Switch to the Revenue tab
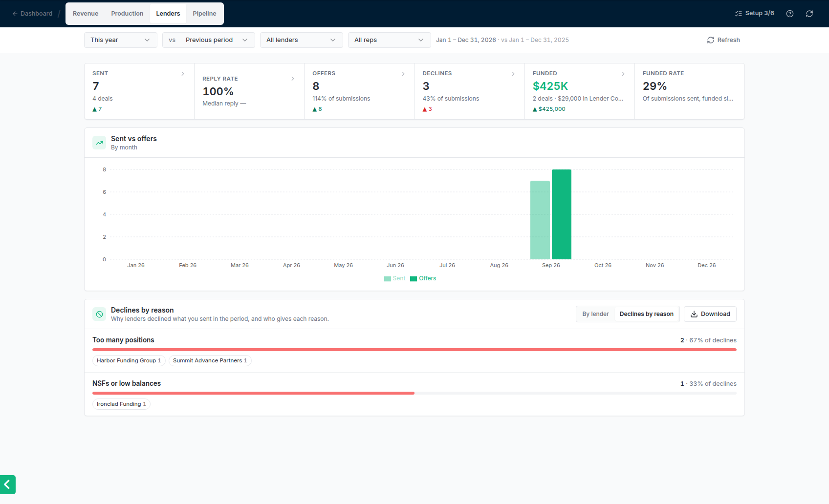The width and height of the screenshot is (829, 504). 86,14
